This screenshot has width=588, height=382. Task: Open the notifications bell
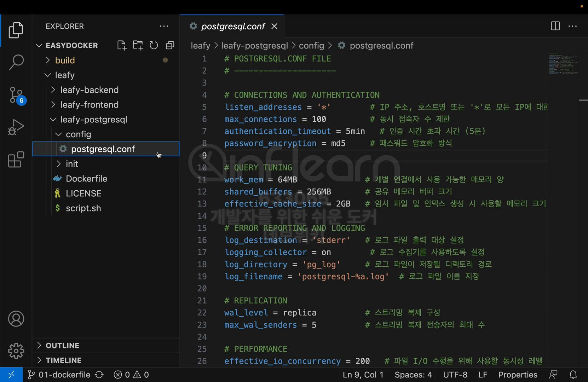coord(573,375)
